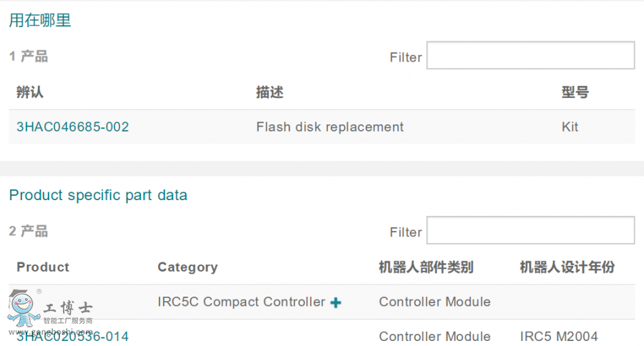The width and height of the screenshot is (644, 346).
Task: Sort by the Product column header
Action: pos(43,267)
